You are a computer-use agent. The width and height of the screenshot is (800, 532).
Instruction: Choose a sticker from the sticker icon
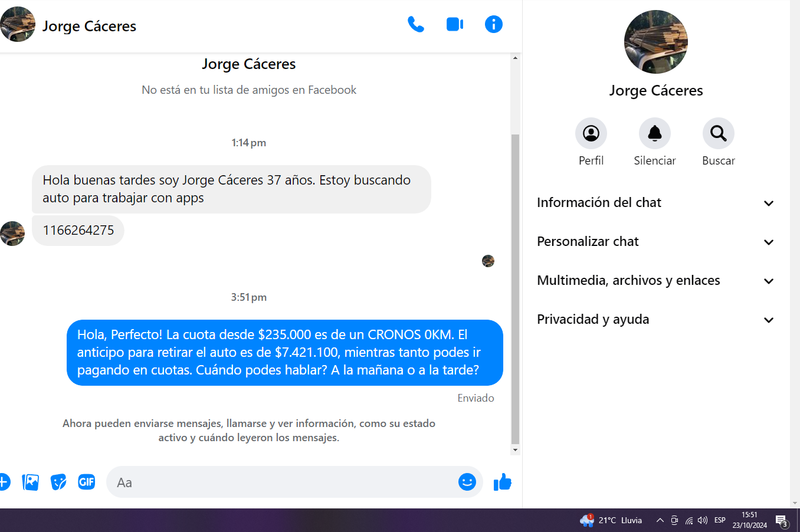coord(58,482)
